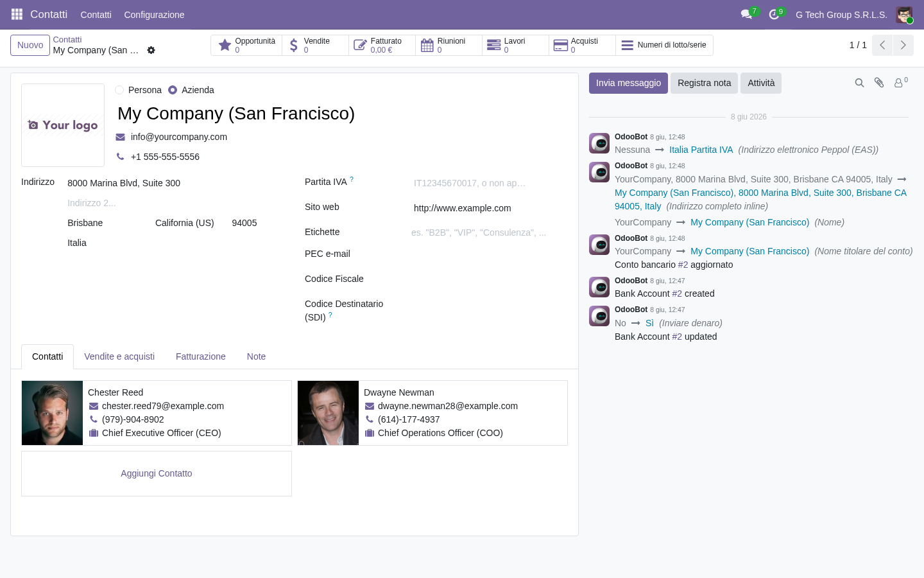The image size is (924, 578).
Task: Open Numeri di lotto/serie stat button
Action: pyautogui.click(x=664, y=45)
